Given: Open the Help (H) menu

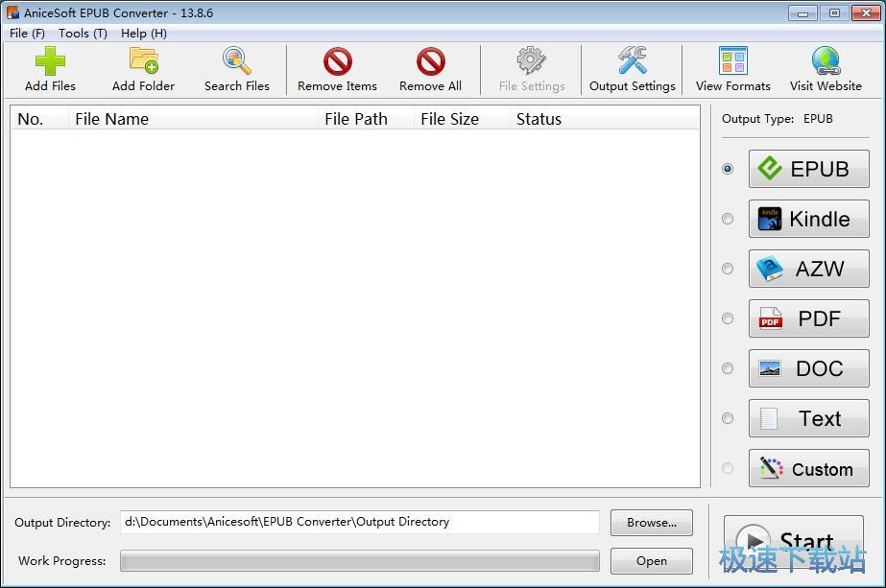Looking at the screenshot, I should point(142,33).
